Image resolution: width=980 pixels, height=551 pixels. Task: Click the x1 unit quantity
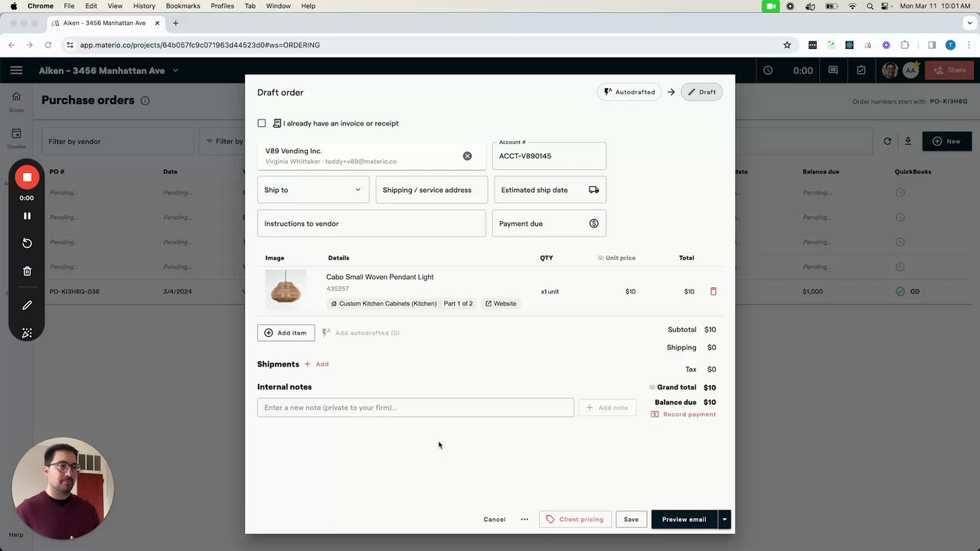550,292
